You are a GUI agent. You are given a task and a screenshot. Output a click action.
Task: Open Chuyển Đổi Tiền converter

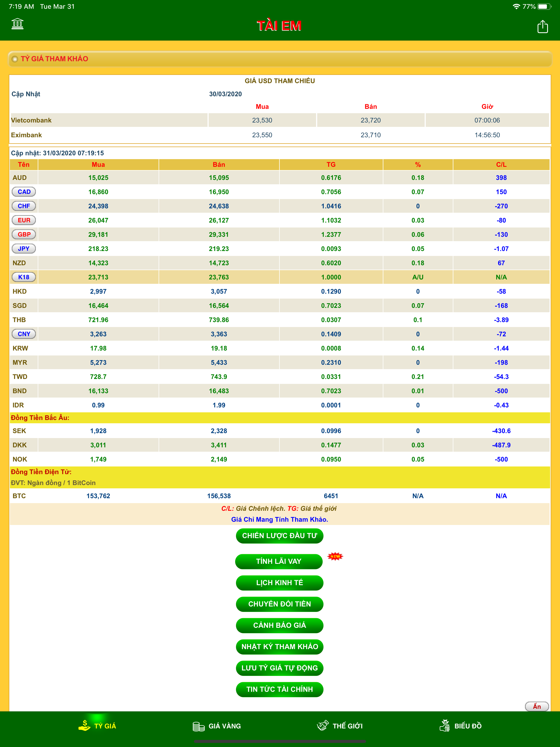pos(279,604)
